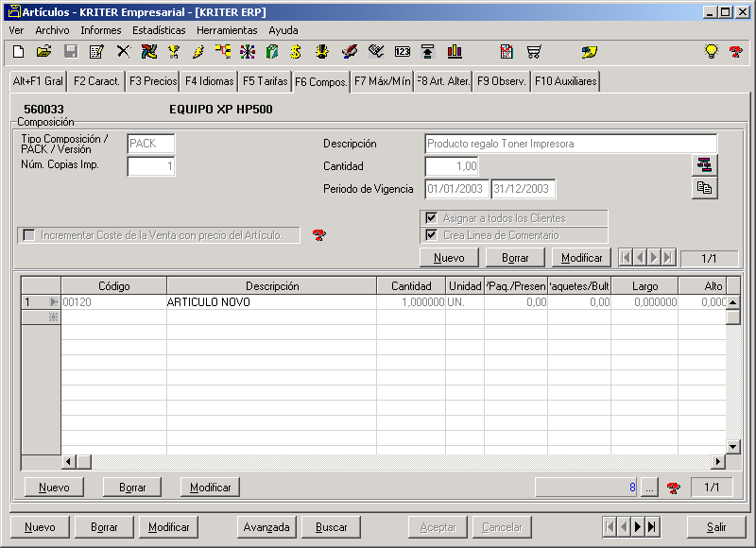
Task: Click the grid vertical scrollbar down arrow
Action: coord(733,447)
